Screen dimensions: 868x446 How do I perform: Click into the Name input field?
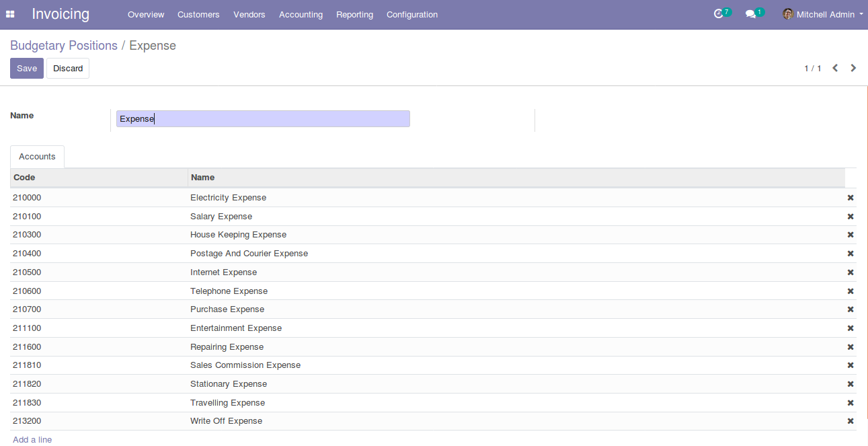click(x=262, y=119)
